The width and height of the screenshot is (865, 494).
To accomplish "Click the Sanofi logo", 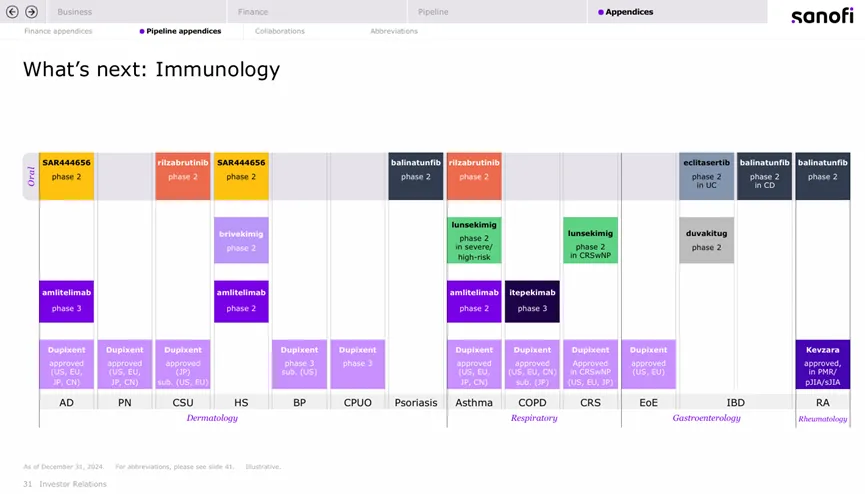I will click(x=821, y=16).
